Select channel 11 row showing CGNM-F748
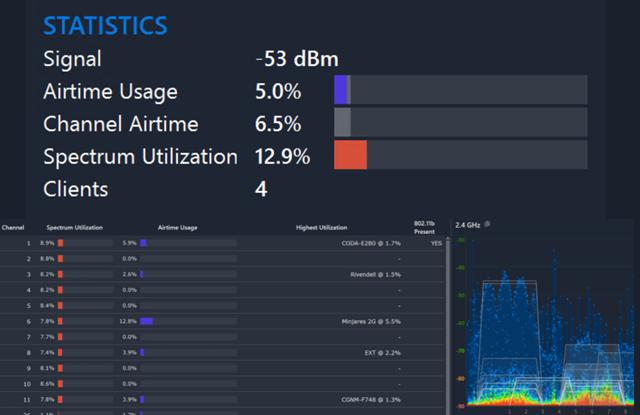The image size is (640, 415). click(x=222, y=399)
